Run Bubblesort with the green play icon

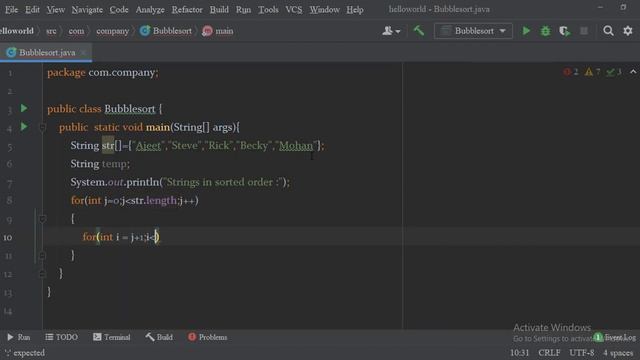click(526, 31)
